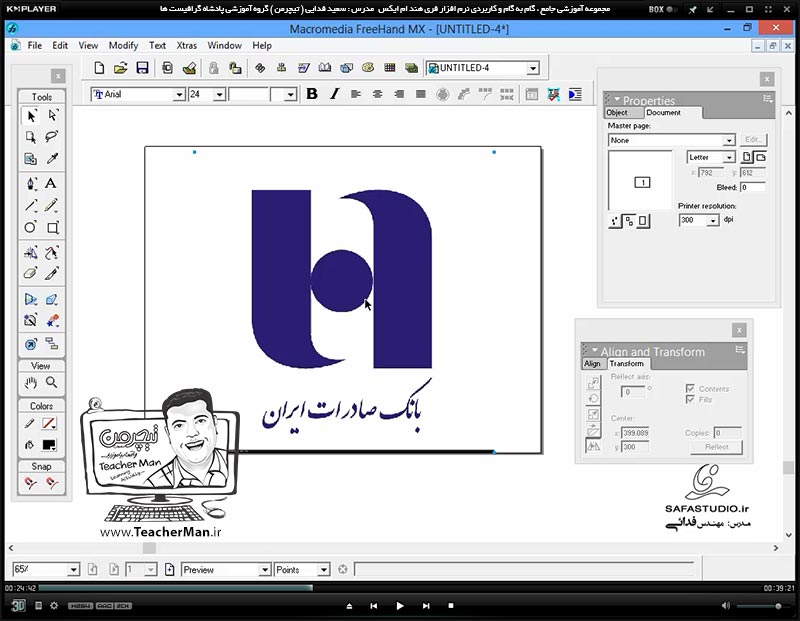Skip to next track in KMPlayer
This screenshot has height=621, width=800.
[x=426, y=606]
